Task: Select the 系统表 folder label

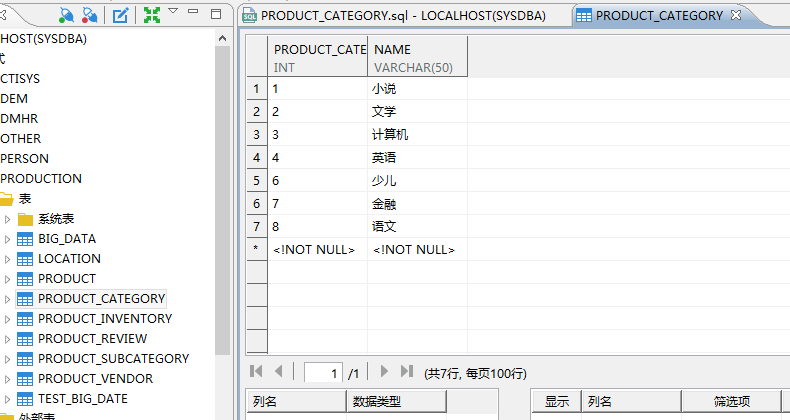Action: pyautogui.click(x=56, y=219)
